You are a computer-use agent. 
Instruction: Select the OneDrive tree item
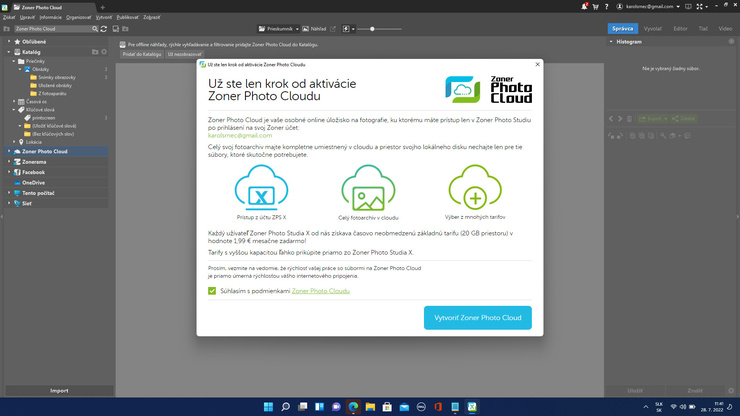coord(34,183)
